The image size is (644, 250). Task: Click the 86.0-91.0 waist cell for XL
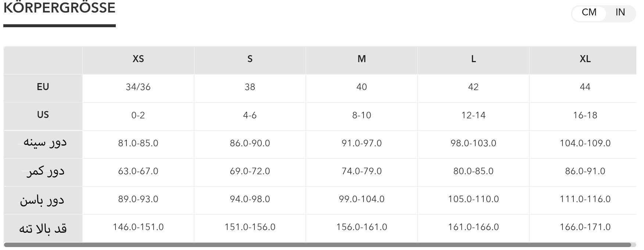click(585, 171)
